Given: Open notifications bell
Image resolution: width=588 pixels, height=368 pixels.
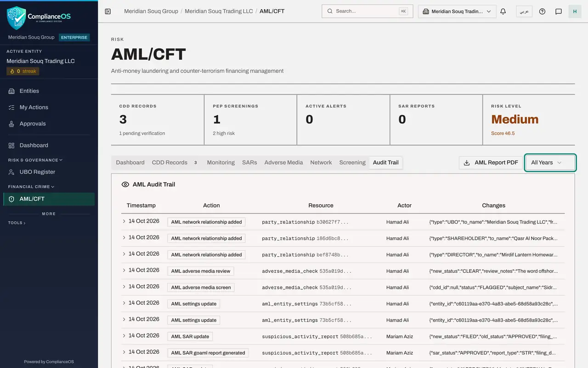Looking at the screenshot, I should click(503, 11).
